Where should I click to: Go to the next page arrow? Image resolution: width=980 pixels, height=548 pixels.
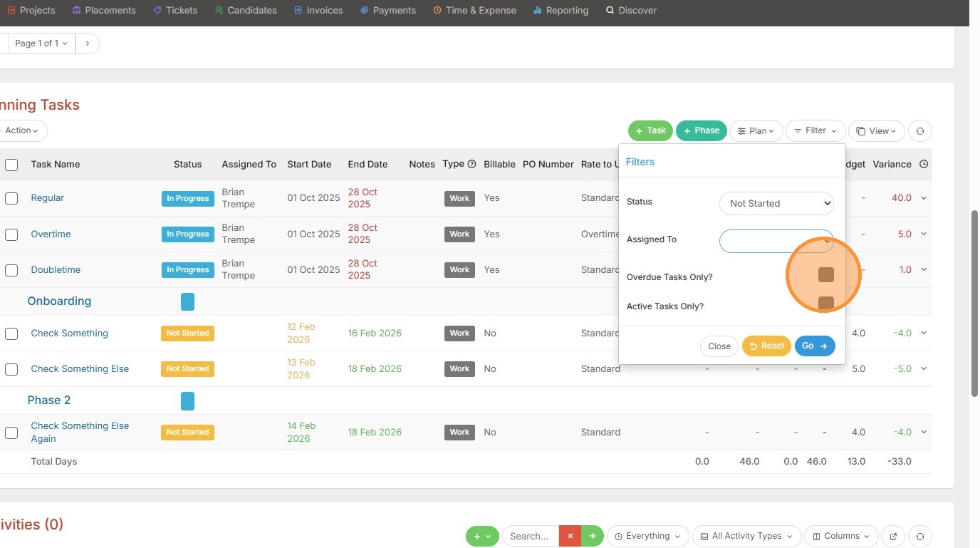pyautogui.click(x=87, y=43)
